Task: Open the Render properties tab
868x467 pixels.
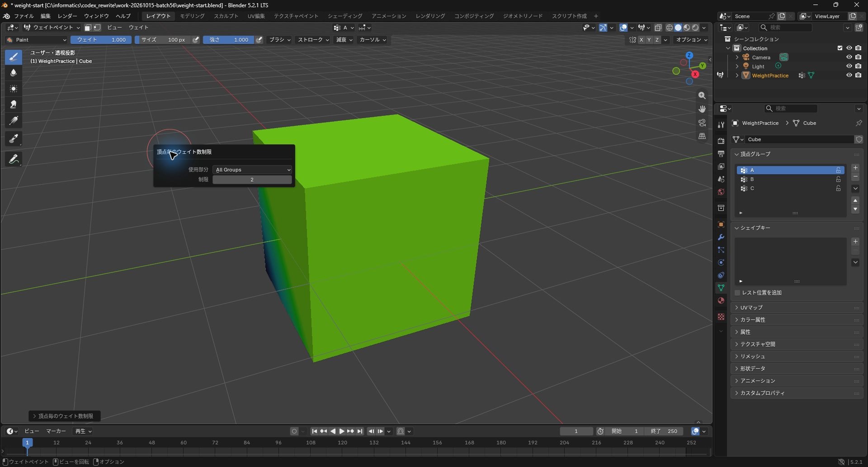Action: (x=721, y=141)
